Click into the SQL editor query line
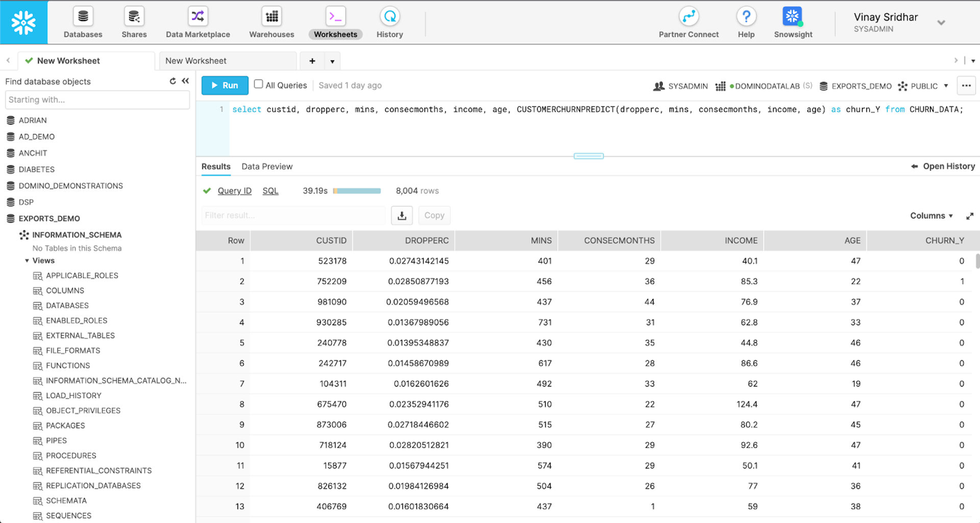 tap(597, 109)
